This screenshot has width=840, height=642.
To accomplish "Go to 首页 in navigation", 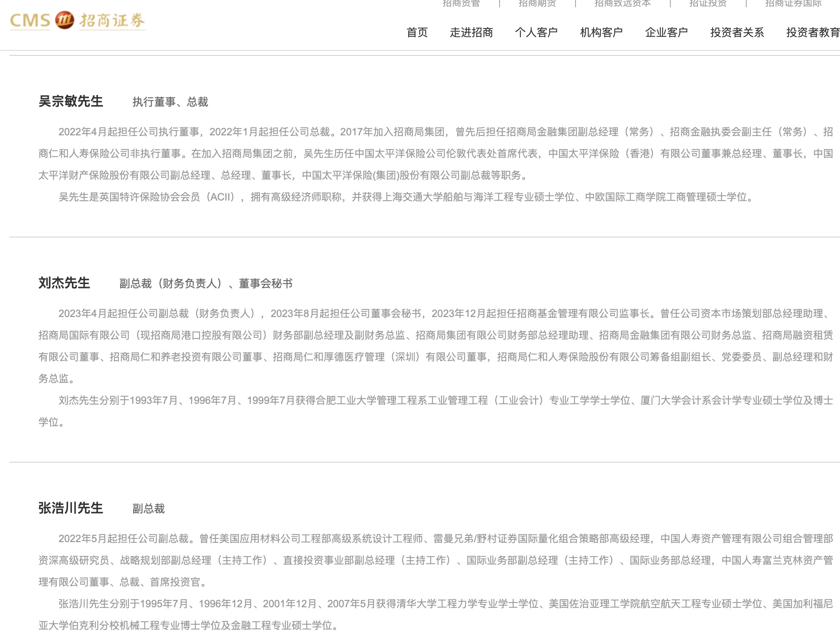I will pos(417,33).
